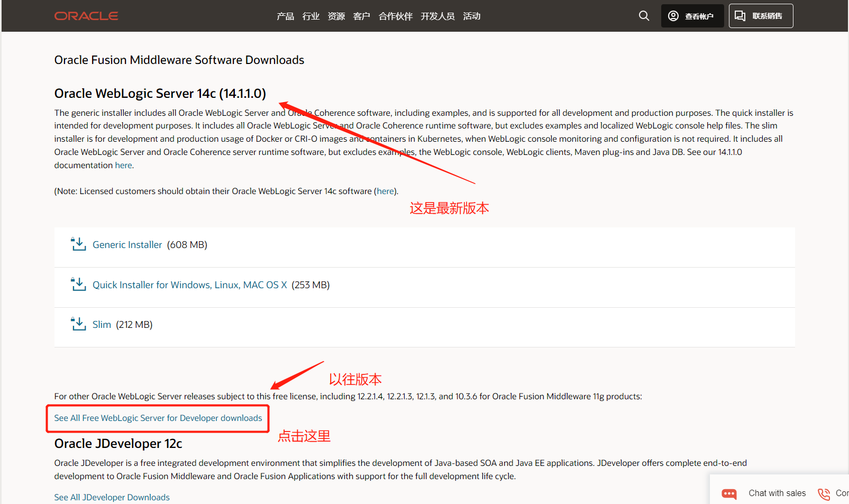
Task: Open the search magnifier icon
Action: pyautogui.click(x=644, y=15)
